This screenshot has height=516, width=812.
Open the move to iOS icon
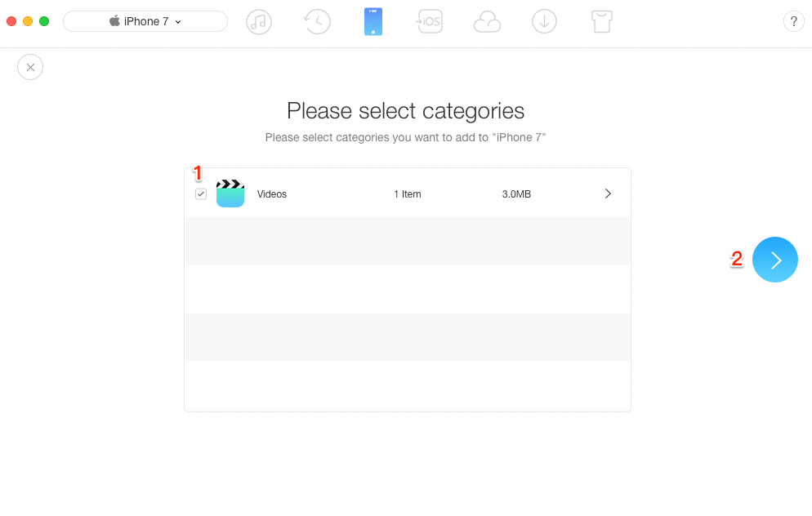coord(430,22)
